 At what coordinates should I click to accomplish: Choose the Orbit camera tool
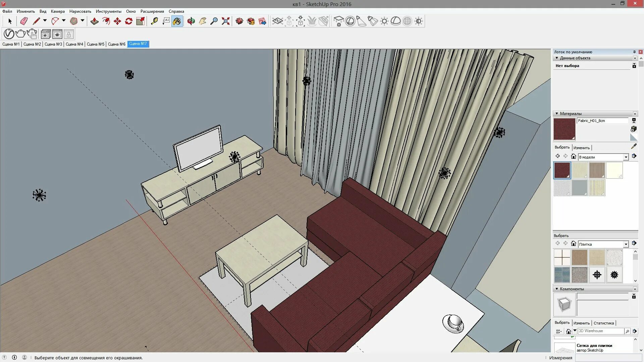pyautogui.click(x=191, y=21)
